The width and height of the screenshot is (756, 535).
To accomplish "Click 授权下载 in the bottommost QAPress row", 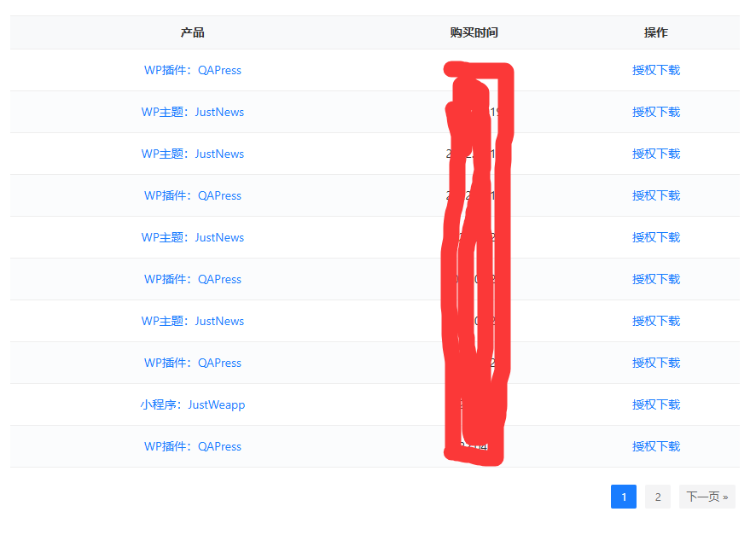I will coord(655,446).
